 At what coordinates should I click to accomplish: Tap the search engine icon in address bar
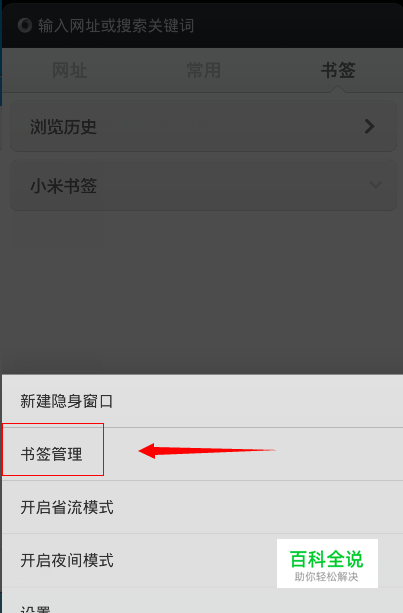(x=25, y=25)
